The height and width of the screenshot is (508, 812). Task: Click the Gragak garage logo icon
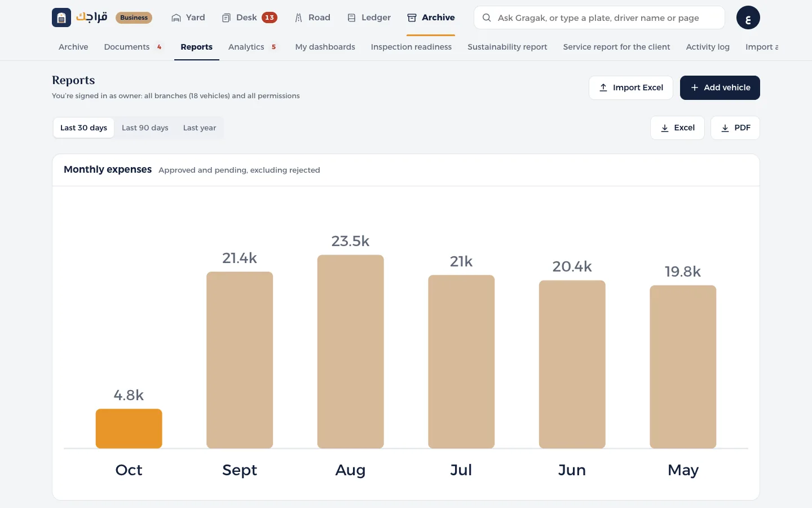pyautogui.click(x=61, y=17)
